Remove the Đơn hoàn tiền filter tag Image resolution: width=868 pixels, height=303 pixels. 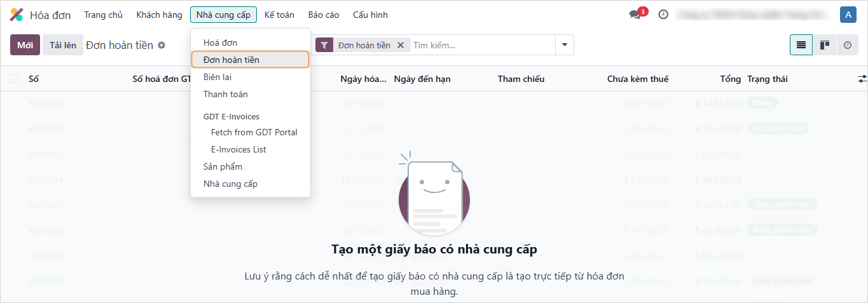point(401,45)
